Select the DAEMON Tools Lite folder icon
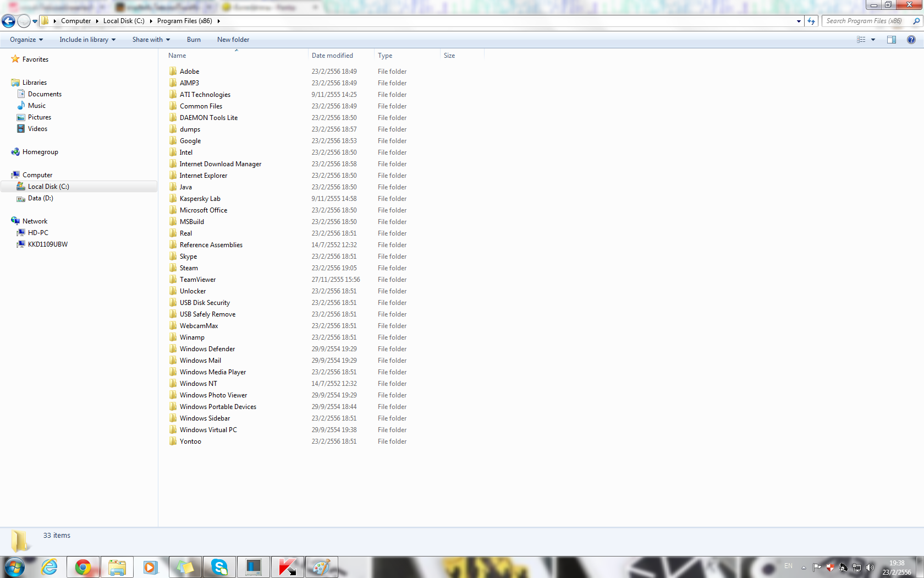924x578 pixels. coord(173,117)
